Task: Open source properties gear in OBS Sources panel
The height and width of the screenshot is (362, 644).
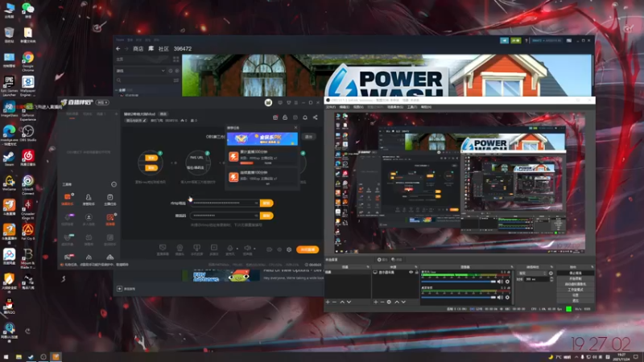Action: tap(389, 302)
